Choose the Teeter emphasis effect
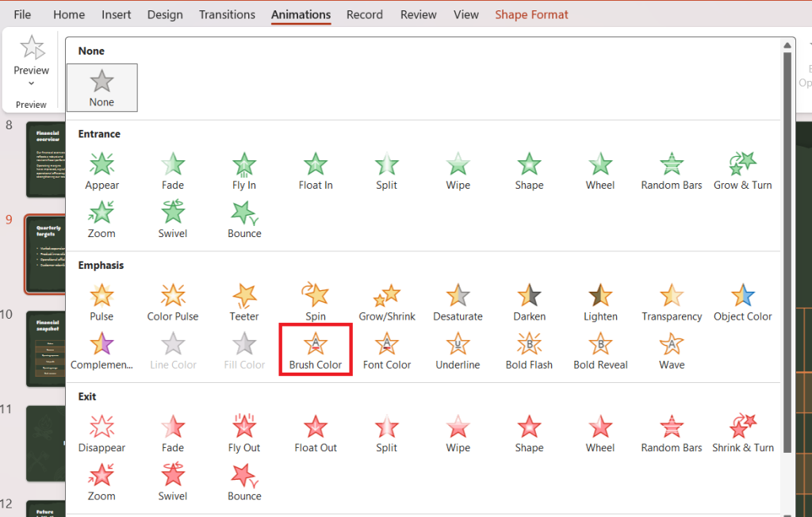 click(x=243, y=299)
